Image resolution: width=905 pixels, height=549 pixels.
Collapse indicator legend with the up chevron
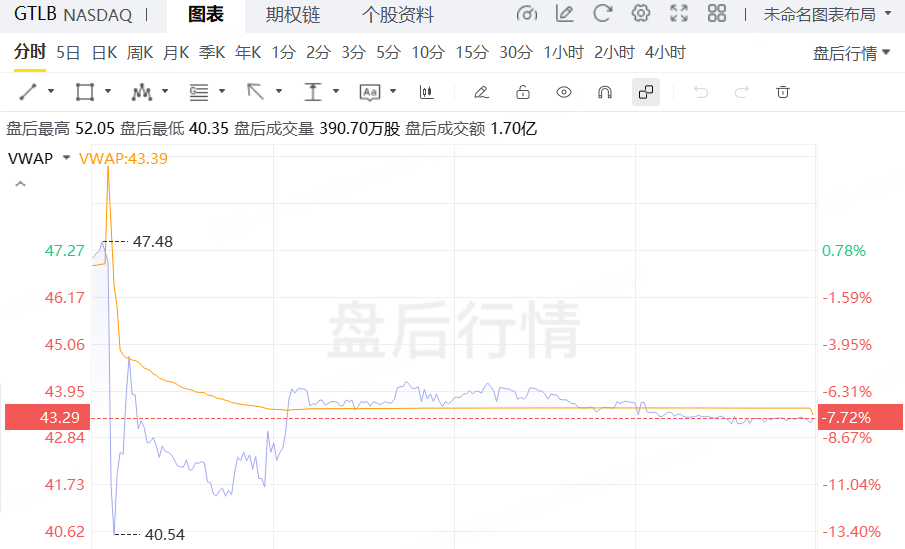20,184
